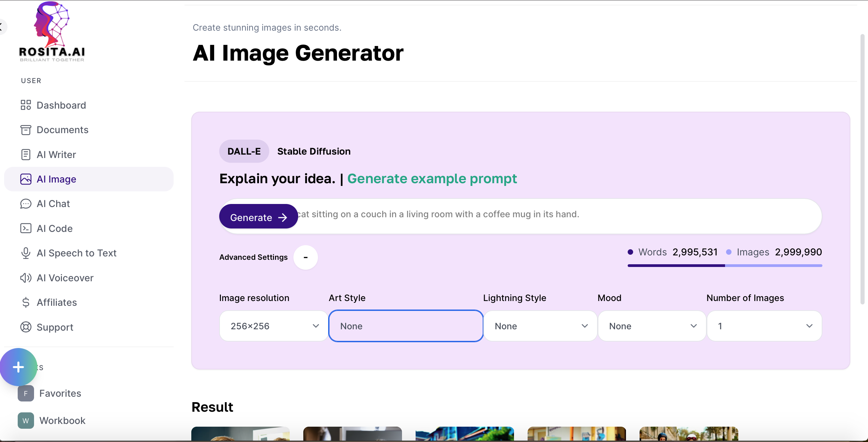Switch to the Stable Diffusion tab

click(314, 151)
